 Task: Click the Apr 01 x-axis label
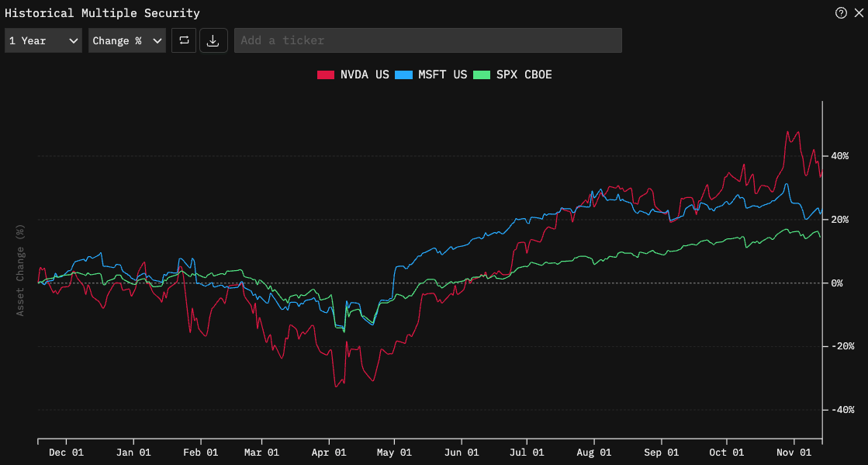pos(329,453)
